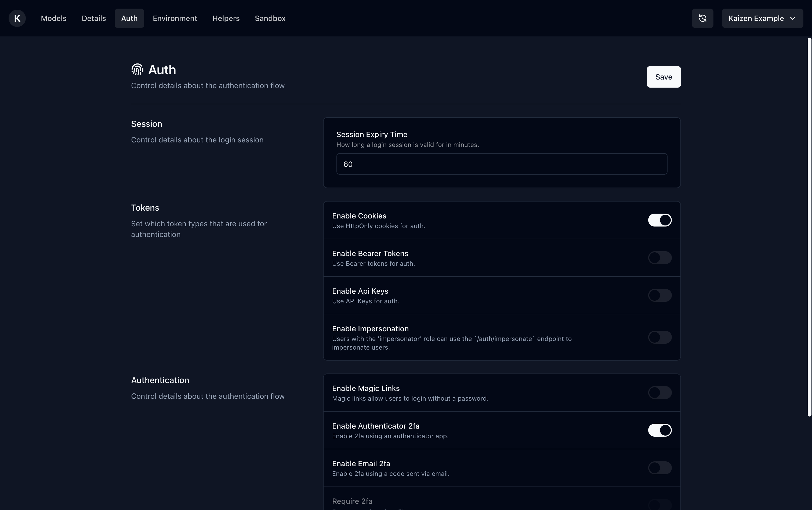Click the K logo avatar icon
Image resolution: width=812 pixels, height=510 pixels.
[x=17, y=18]
